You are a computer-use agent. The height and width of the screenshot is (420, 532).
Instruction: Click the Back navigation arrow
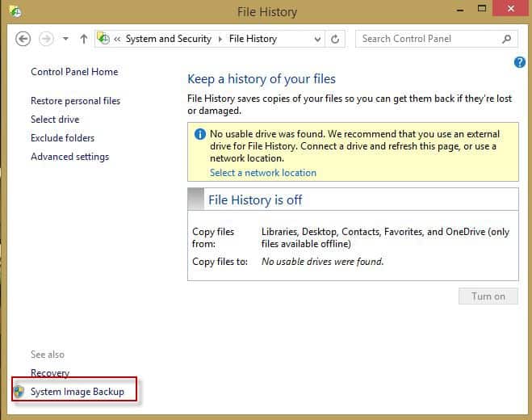click(x=23, y=39)
